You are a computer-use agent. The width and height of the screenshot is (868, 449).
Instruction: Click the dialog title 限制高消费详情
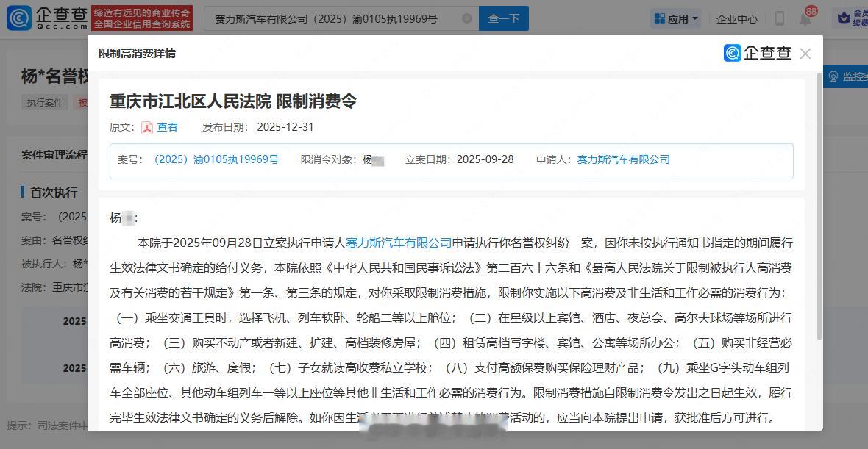click(138, 54)
